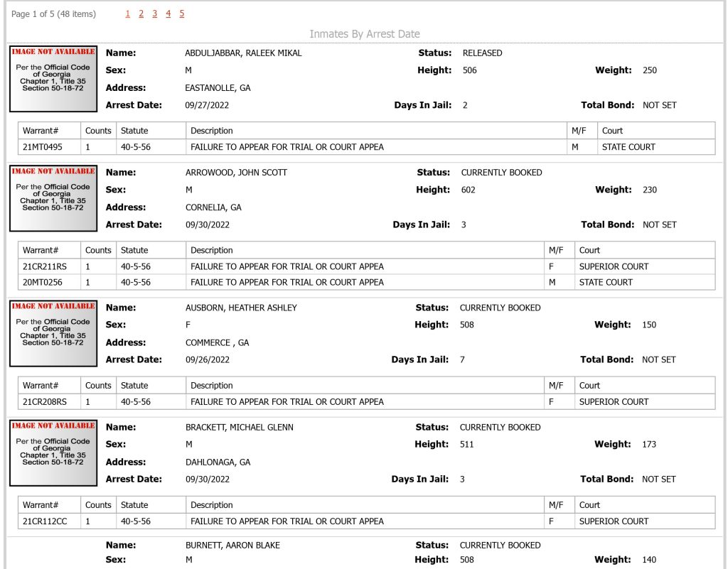The height and width of the screenshot is (569, 728).
Task: Select warrant 21CR211RS row
Action: (366, 266)
